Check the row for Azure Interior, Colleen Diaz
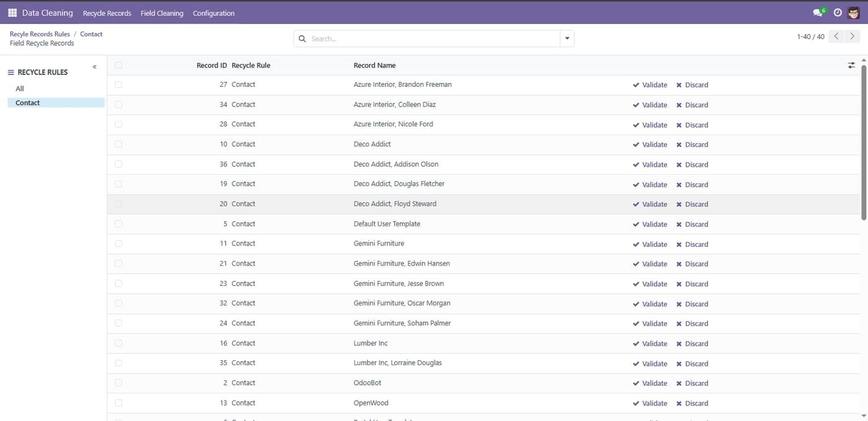The height and width of the screenshot is (421, 868). click(x=118, y=104)
